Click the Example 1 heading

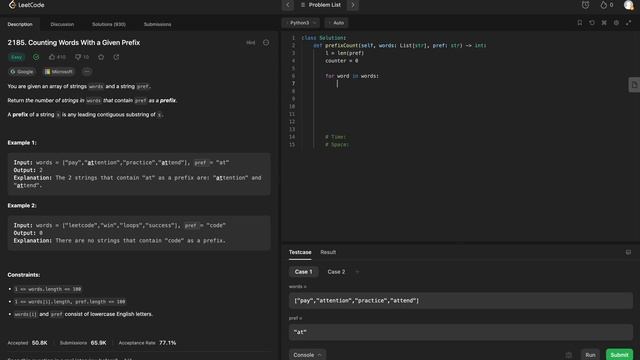pyautogui.click(x=22, y=143)
